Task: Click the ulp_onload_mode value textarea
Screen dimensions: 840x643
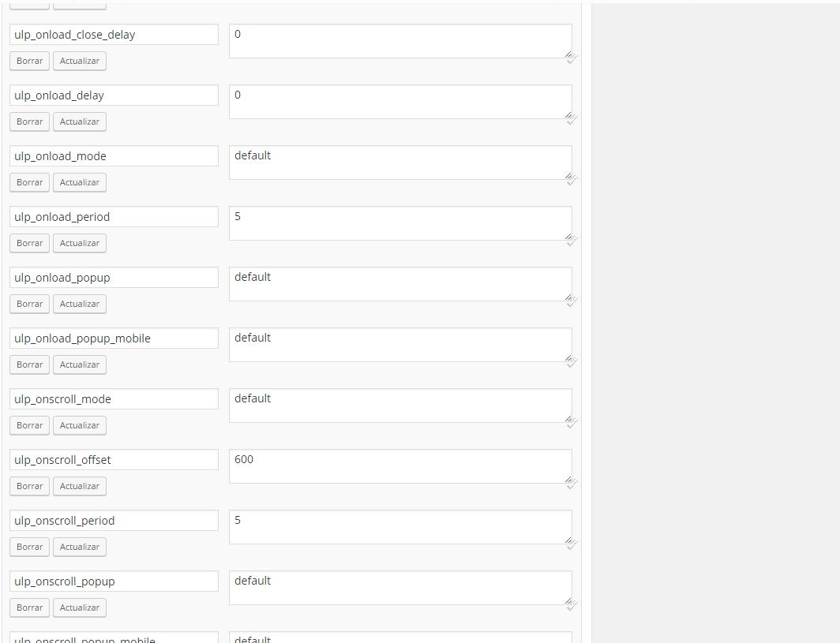Action: point(401,163)
